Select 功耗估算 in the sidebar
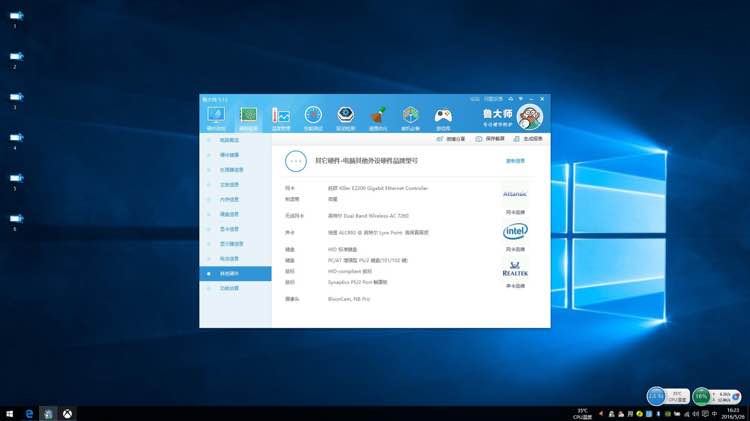The height and width of the screenshot is (421, 750). (235, 288)
